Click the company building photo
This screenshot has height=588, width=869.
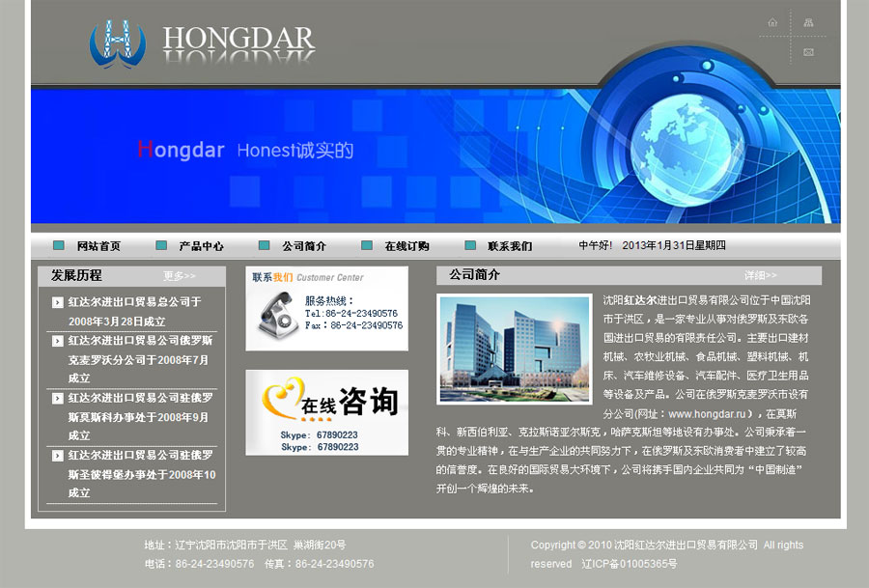[x=514, y=349]
